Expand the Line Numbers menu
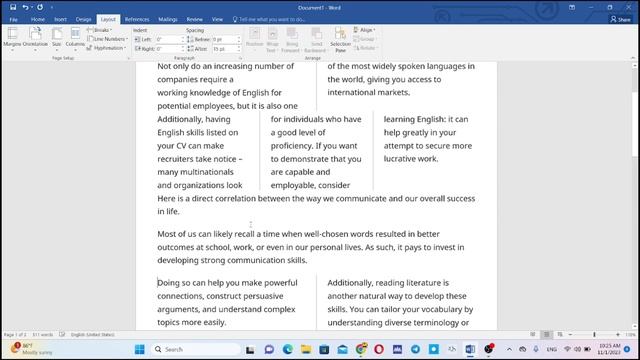The height and width of the screenshot is (360, 640). [x=107, y=39]
